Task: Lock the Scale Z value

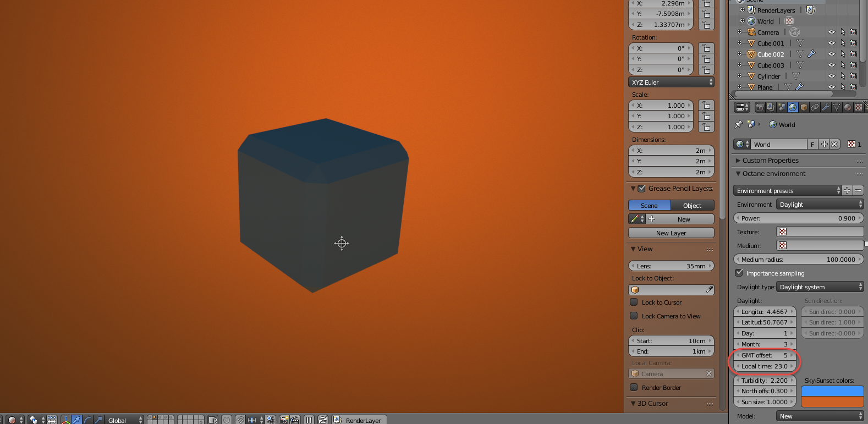Action: click(x=706, y=127)
